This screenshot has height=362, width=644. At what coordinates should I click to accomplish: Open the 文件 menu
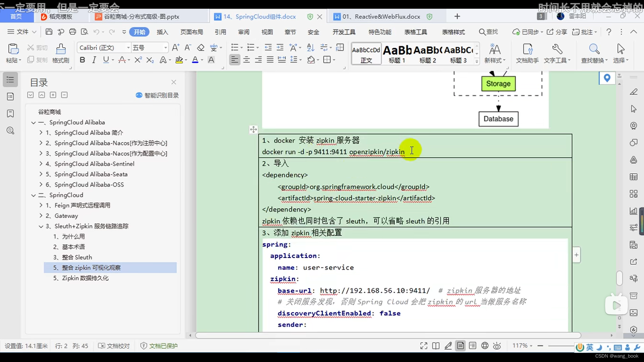[x=22, y=32]
